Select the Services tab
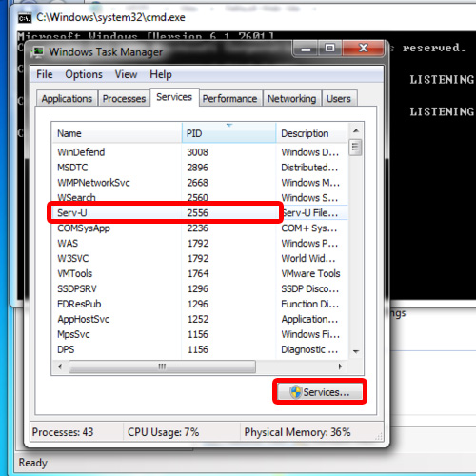Image resolution: width=476 pixels, height=476 pixels. pos(174,97)
